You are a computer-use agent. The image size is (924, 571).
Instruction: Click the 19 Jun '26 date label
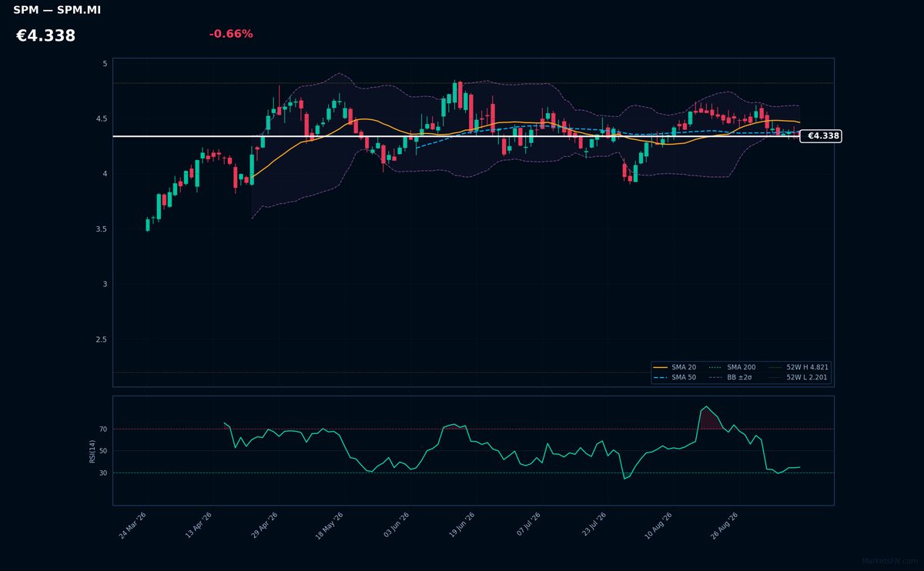tap(461, 526)
